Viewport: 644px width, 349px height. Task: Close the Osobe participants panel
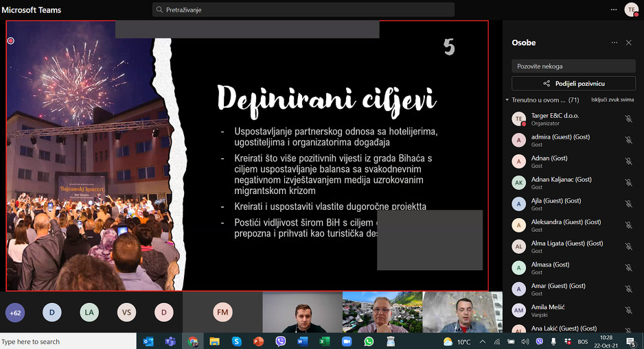629,43
